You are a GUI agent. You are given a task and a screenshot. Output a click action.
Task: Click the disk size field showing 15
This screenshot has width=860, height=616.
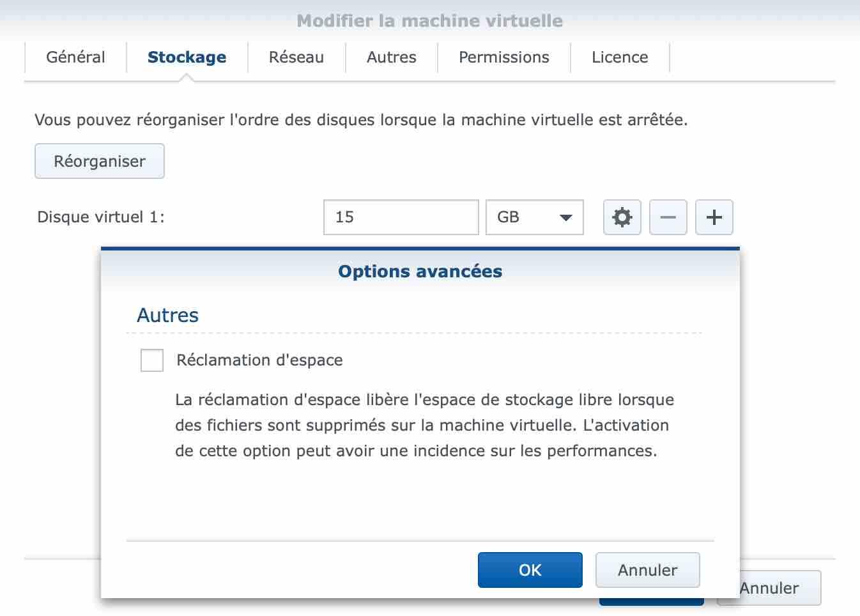pos(401,217)
